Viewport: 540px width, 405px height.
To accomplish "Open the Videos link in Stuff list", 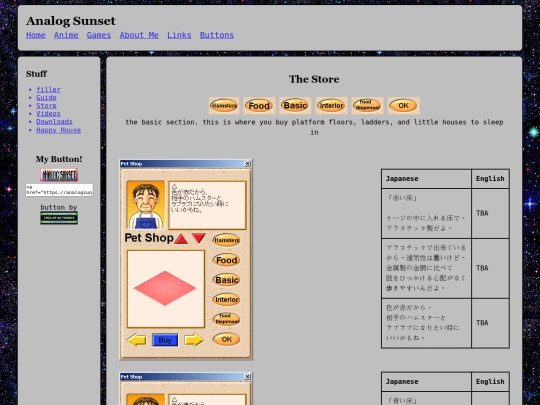I will [48, 114].
